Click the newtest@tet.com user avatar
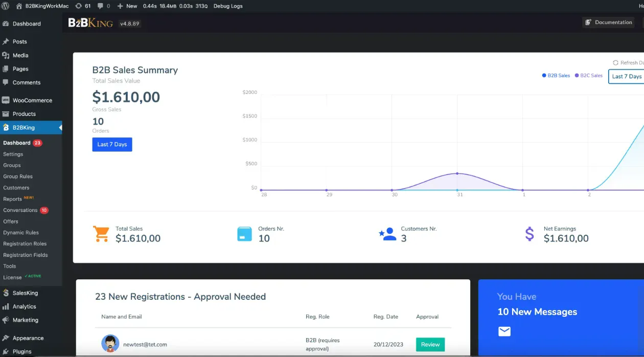The height and width of the screenshot is (357, 644). tap(110, 344)
